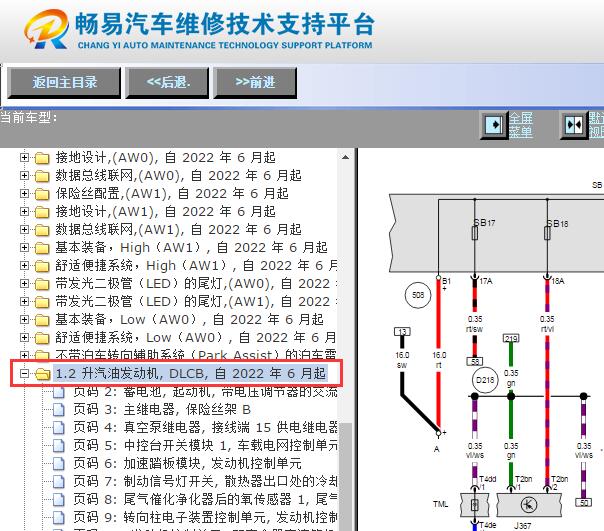Click the 返回主目录 button
Screen dimensions: 604x531
64,82
